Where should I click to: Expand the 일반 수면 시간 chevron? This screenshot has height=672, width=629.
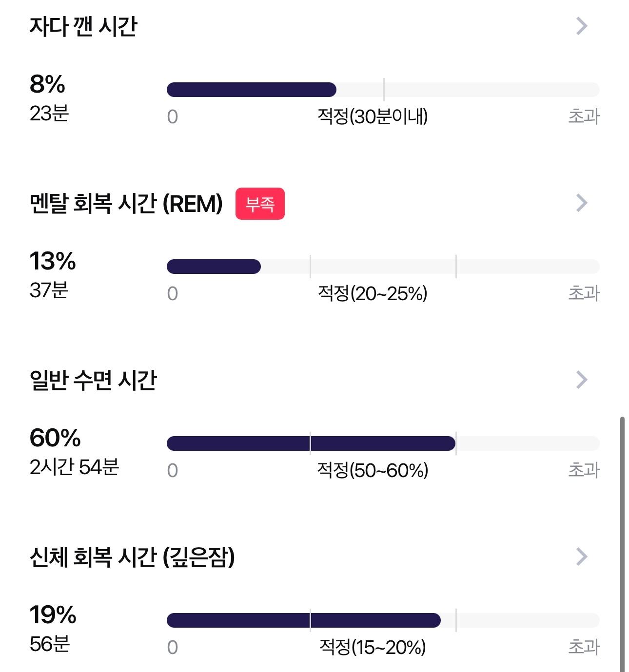click(x=582, y=380)
